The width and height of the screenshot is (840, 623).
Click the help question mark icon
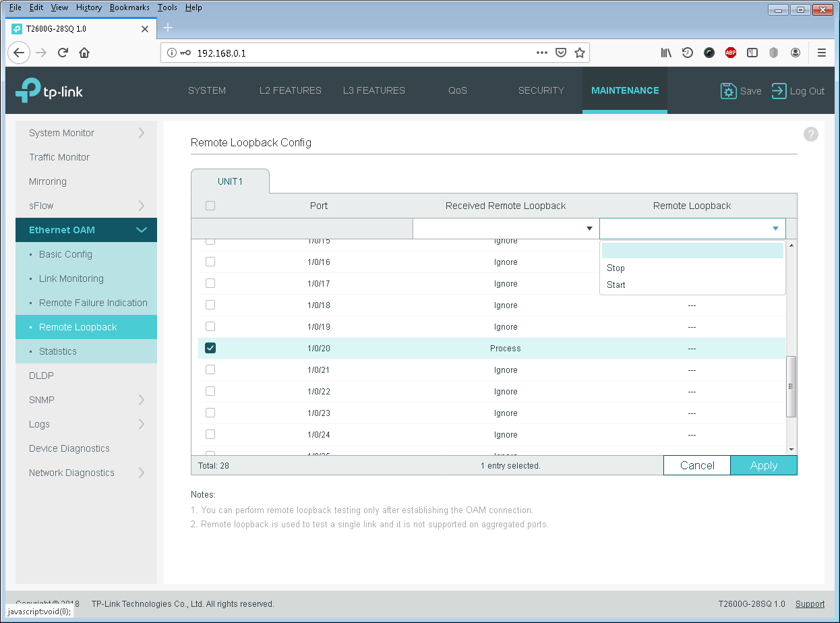(811, 134)
